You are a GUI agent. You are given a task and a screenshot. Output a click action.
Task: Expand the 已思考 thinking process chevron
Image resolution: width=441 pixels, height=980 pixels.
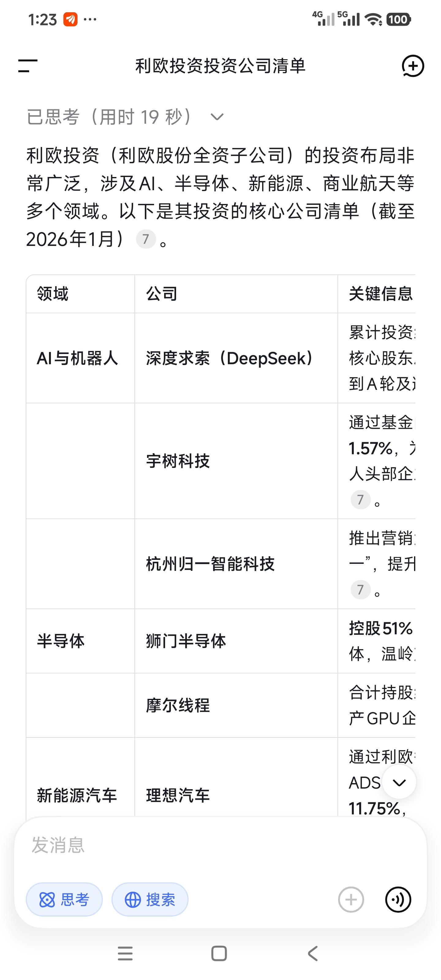[x=217, y=117]
